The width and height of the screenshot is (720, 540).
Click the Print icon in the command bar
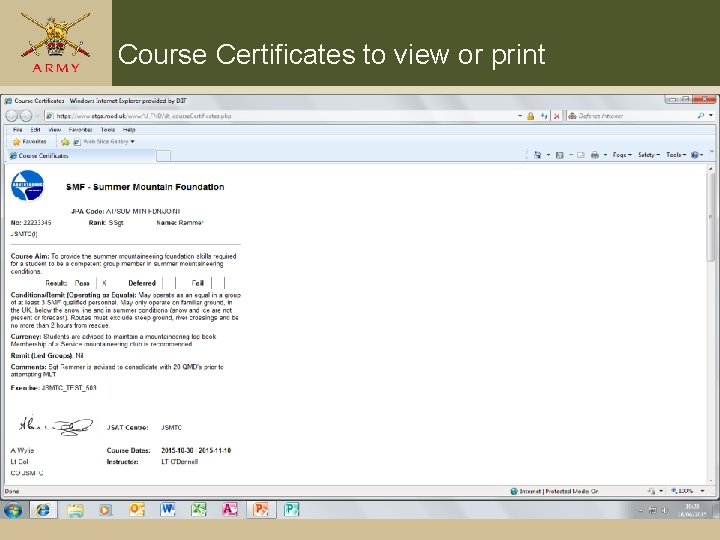point(595,155)
